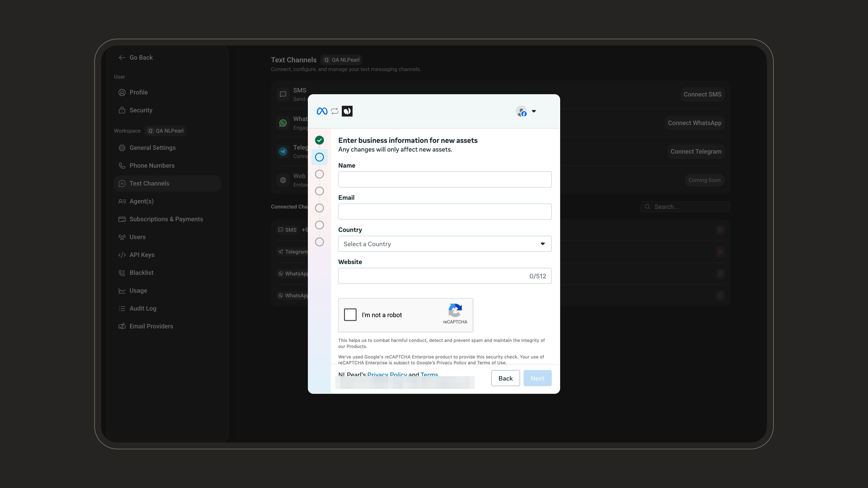The width and height of the screenshot is (868, 488).
Task: Open Audit Log in the sidebar
Action: pos(167,308)
